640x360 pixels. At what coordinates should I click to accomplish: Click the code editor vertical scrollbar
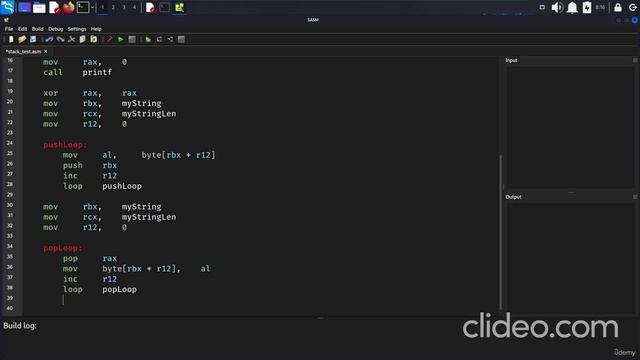tap(501, 232)
